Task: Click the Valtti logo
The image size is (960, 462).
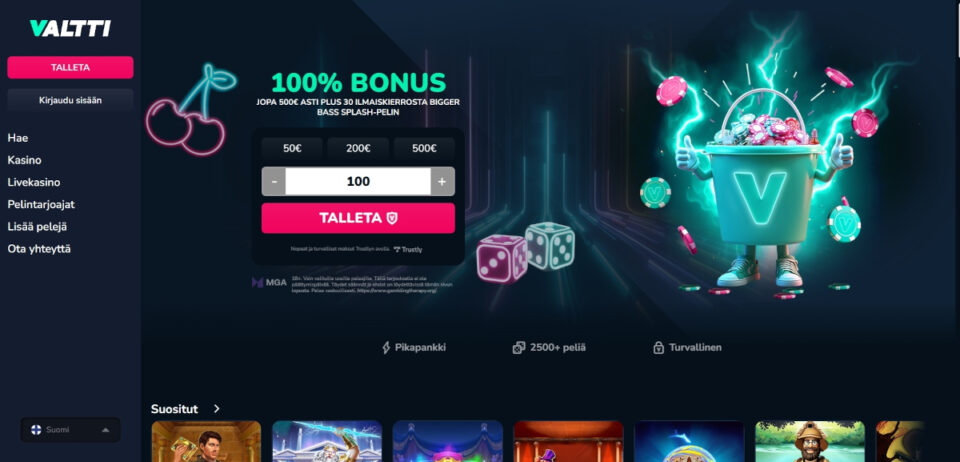Action: click(x=70, y=28)
